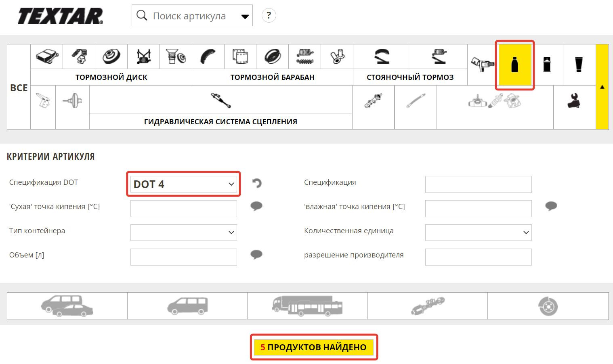Open the search type dropdown arrow

[245, 17]
